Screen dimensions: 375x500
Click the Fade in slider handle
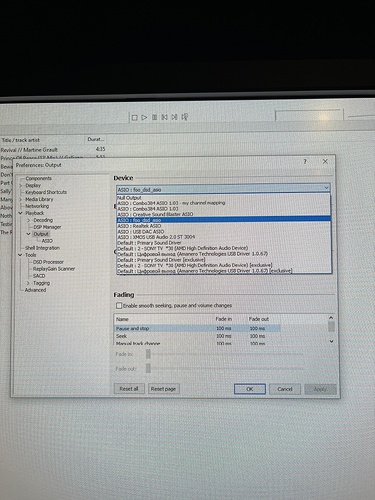tap(148, 354)
